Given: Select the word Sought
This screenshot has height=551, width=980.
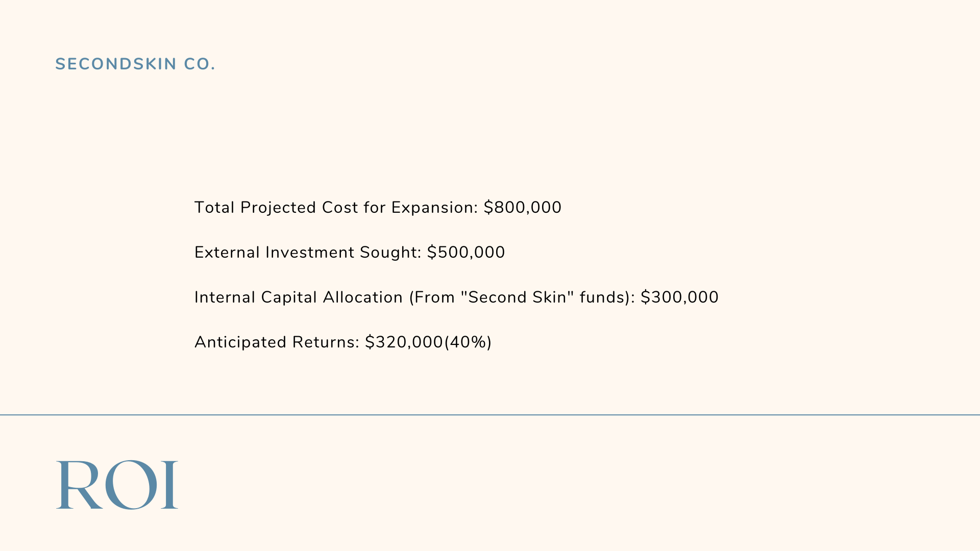Looking at the screenshot, I should (x=390, y=253).
